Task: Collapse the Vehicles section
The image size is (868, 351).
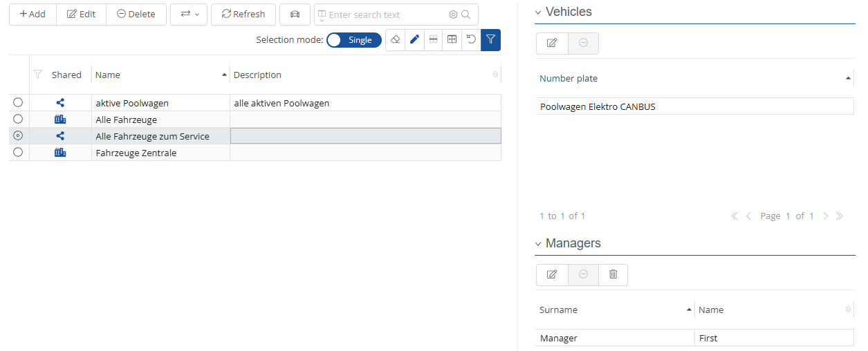Action: (538, 12)
